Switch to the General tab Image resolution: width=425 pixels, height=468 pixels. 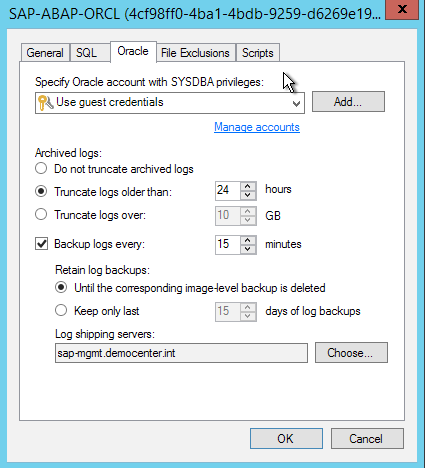[45, 53]
